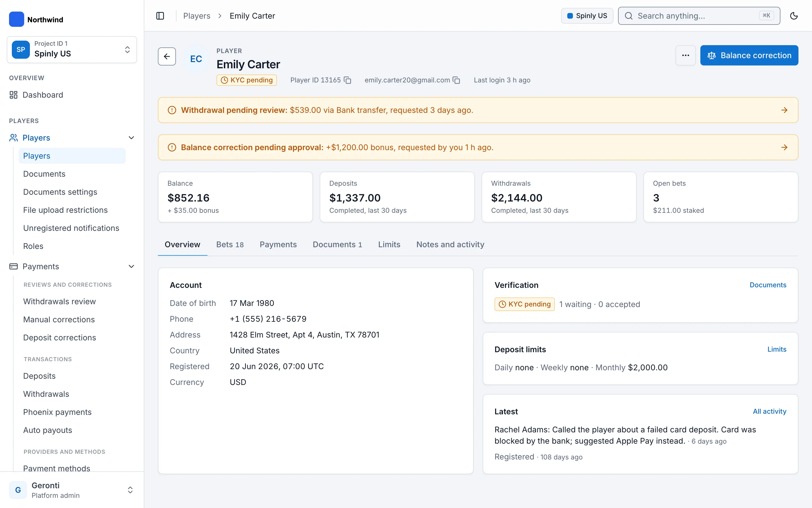
Task: Copy the Player ID 13165
Action: (x=348, y=80)
